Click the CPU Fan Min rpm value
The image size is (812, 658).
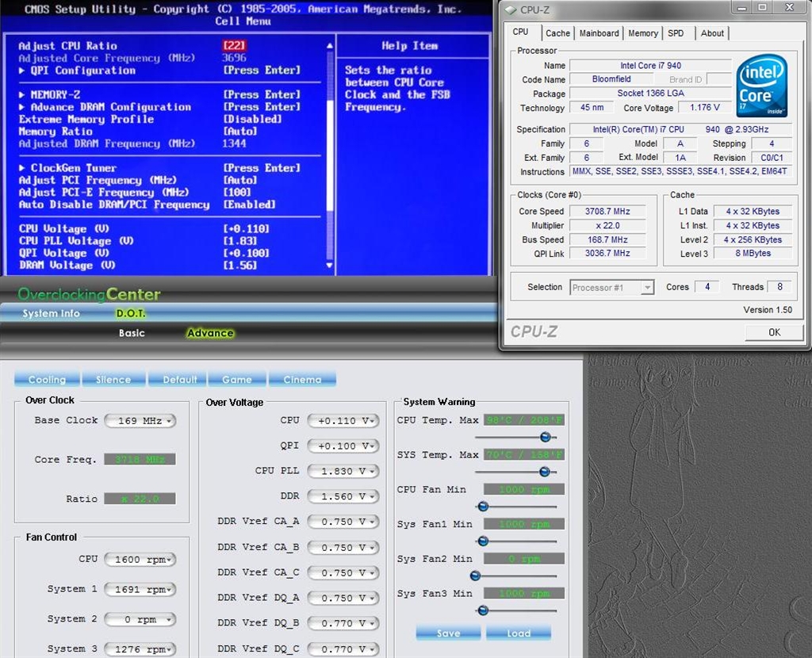point(524,489)
